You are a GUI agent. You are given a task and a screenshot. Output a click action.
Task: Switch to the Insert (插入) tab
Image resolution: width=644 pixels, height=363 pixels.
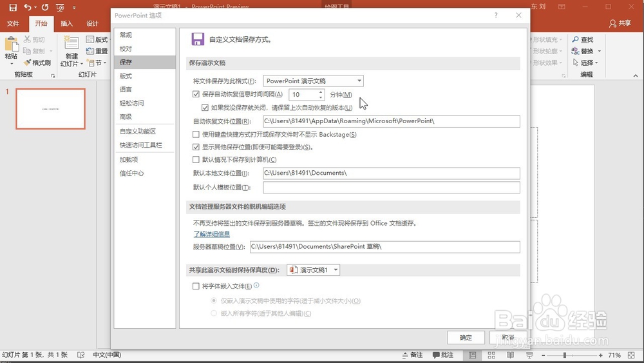tap(66, 23)
